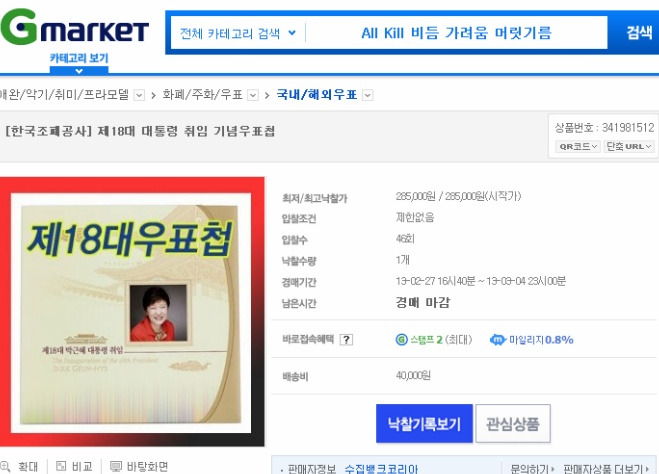Click the Gmarket logo

pyautogui.click(x=74, y=26)
